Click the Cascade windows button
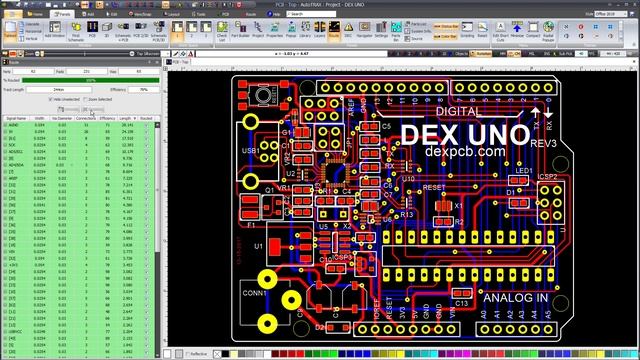The width and height of the screenshot is (640, 360). click(x=30, y=24)
